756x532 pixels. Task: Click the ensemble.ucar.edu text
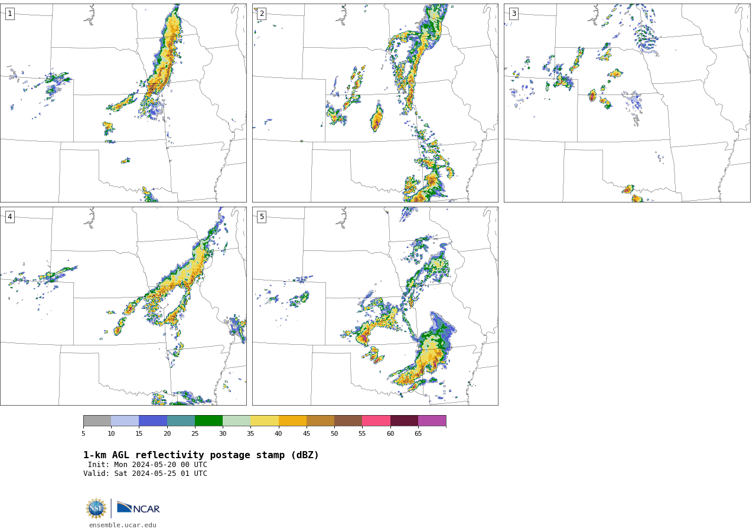[123, 525]
